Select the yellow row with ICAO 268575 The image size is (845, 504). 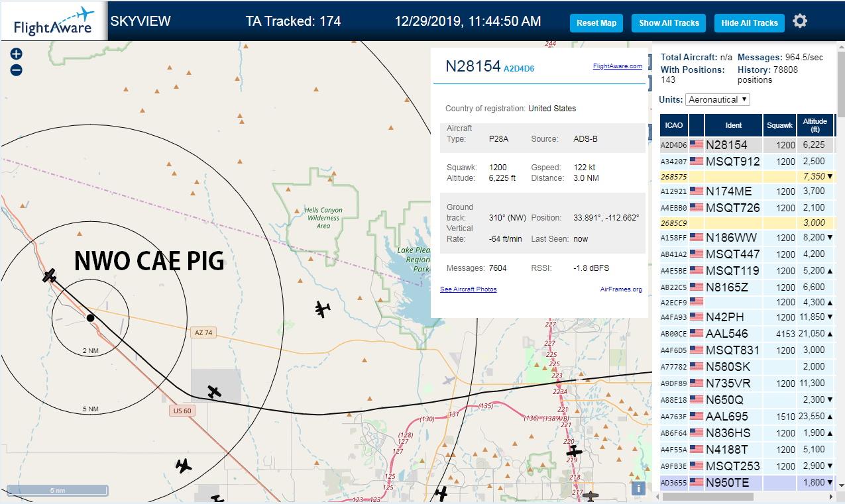[747, 176]
